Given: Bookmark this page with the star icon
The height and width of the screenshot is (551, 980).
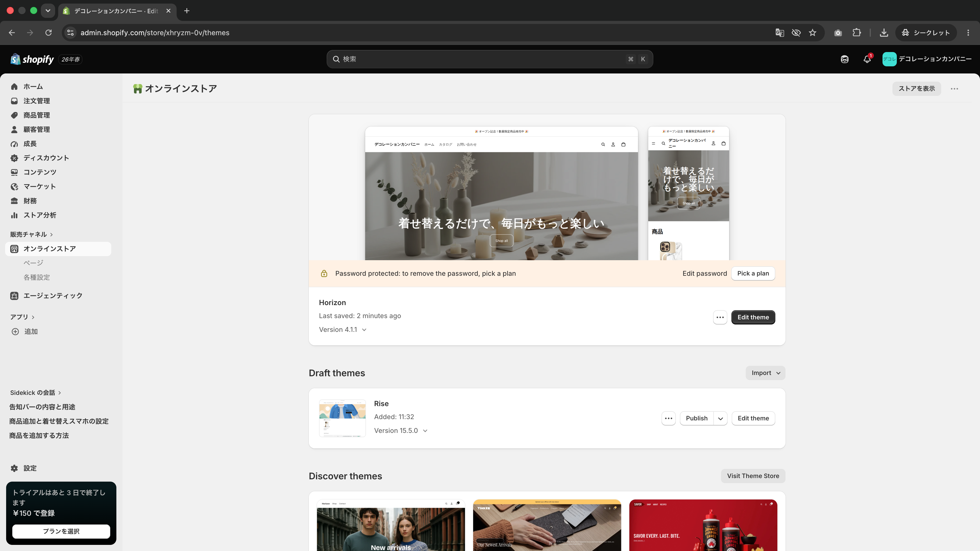Looking at the screenshot, I should point(813,33).
